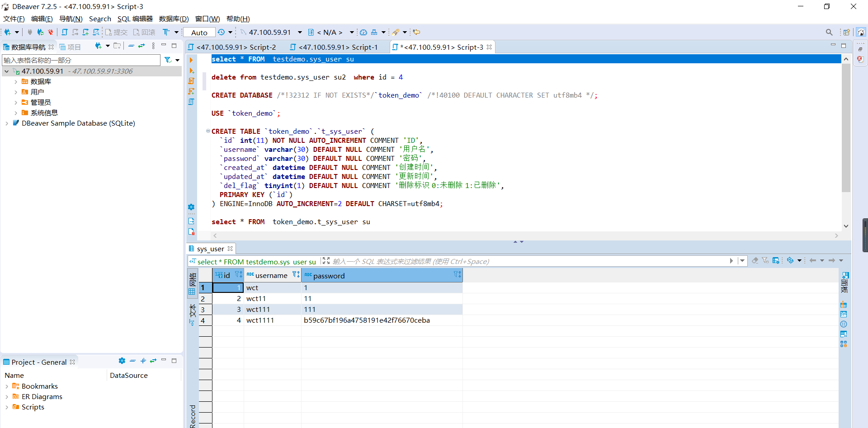Image resolution: width=868 pixels, height=428 pixels.
Task: Click the output log page icon in sidebar
Action: pos(191,231)
